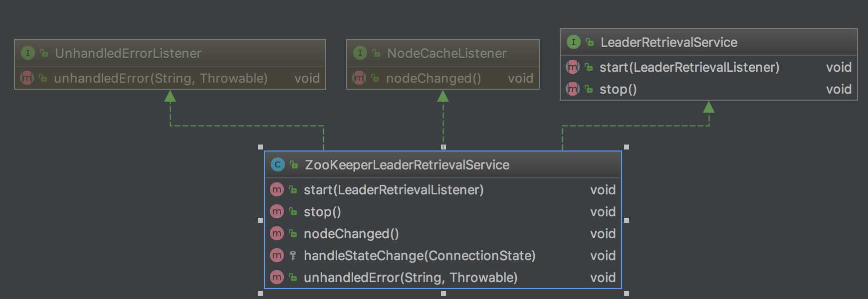The height and width of the screenshot is (299, 868).
Task: Select the LeaderRetrievalService interface node title
Action: [x=669, y=42]
